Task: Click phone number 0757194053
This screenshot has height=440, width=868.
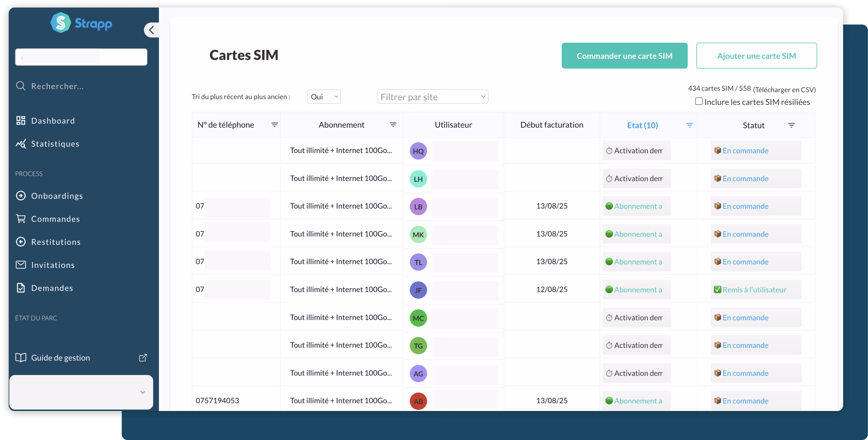Action: (x=217, y=401)
